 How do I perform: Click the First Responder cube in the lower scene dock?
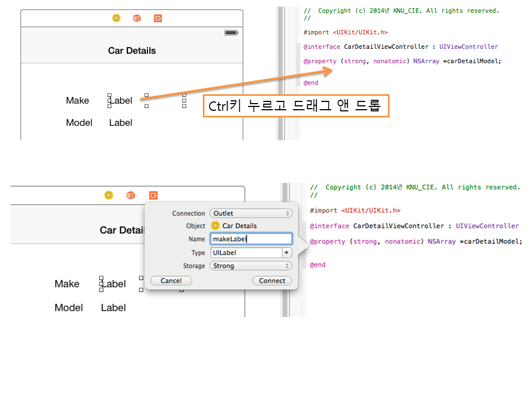pyautogui.click(x=131, y=195)
